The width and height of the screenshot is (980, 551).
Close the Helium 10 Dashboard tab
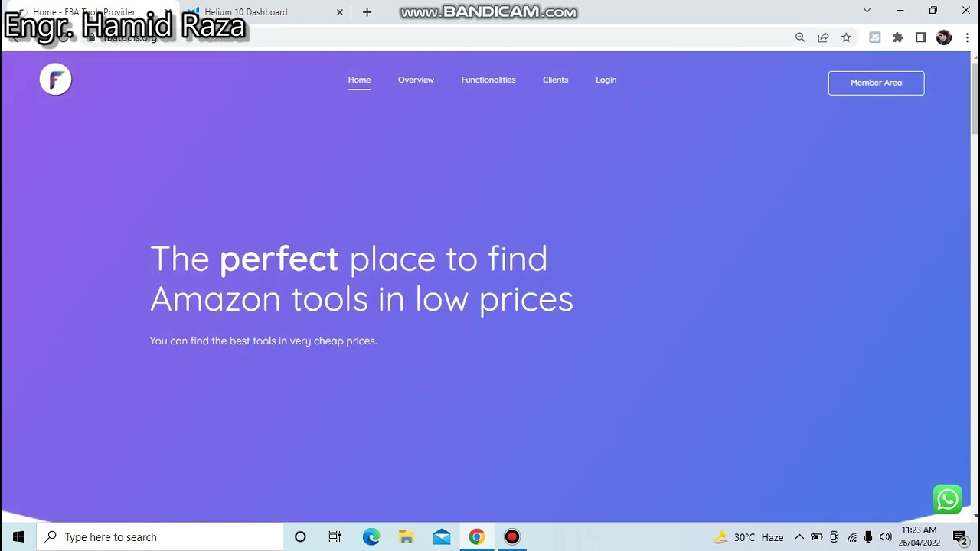pos(340,12)
